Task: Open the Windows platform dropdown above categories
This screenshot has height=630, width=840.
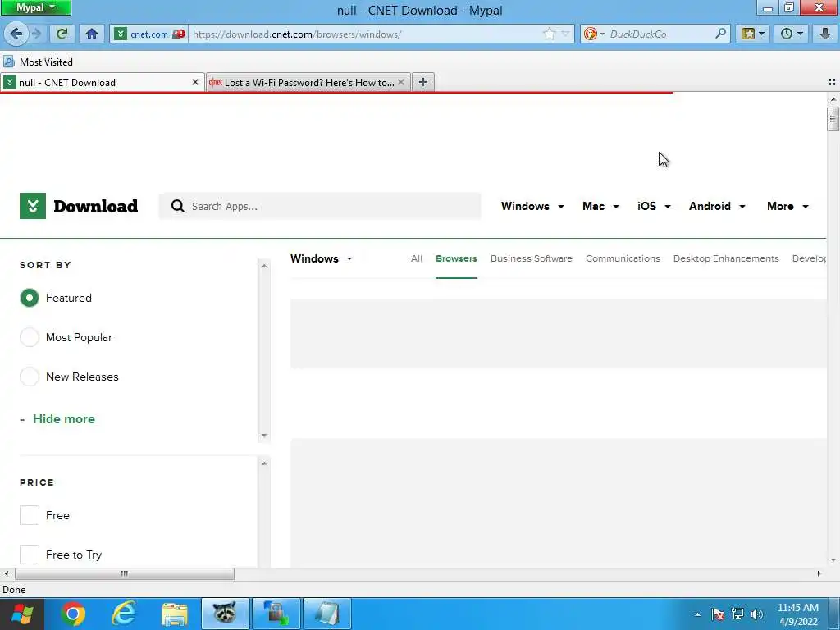Action: coord(322,258)
